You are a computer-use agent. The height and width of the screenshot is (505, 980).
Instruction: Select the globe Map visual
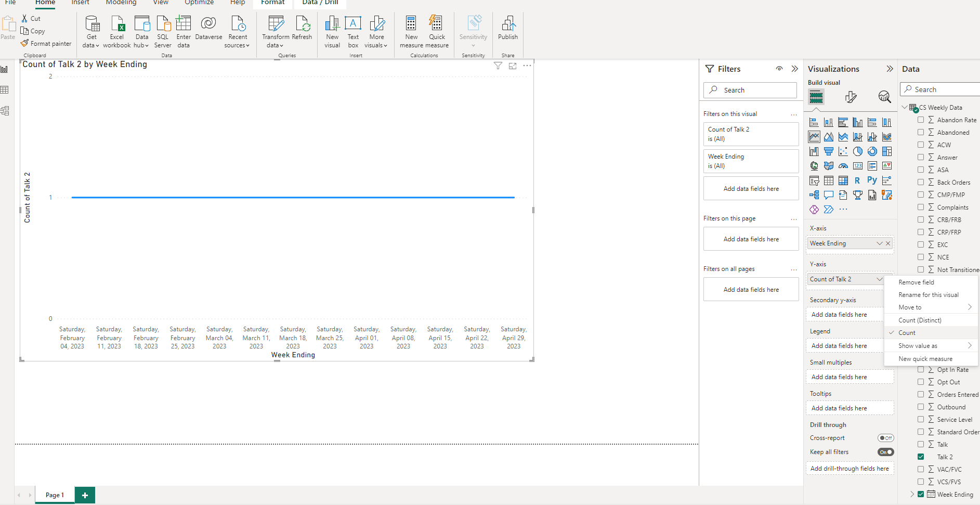[x=814, y=166]
